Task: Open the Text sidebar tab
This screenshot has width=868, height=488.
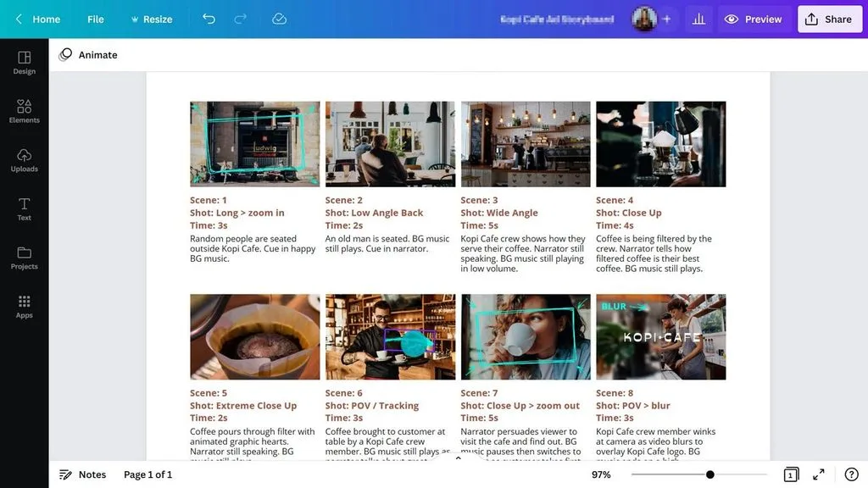Action: (25, 208)
